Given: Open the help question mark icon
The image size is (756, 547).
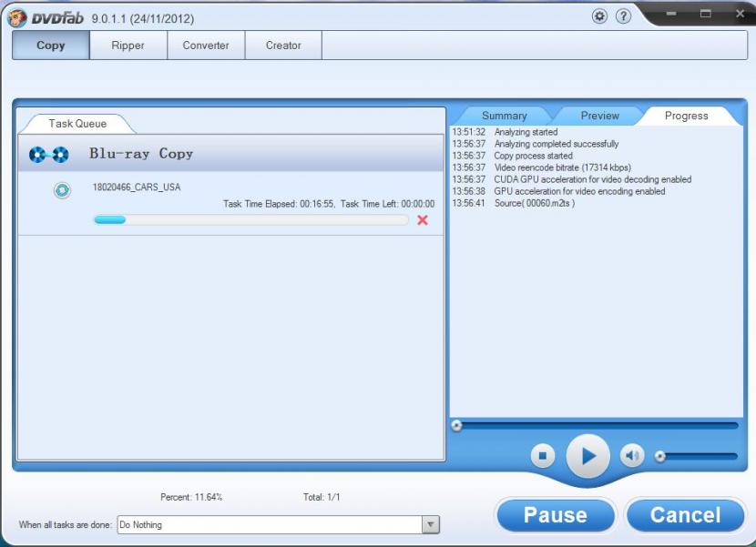Looking at the screenshot, I should (623, 17).
